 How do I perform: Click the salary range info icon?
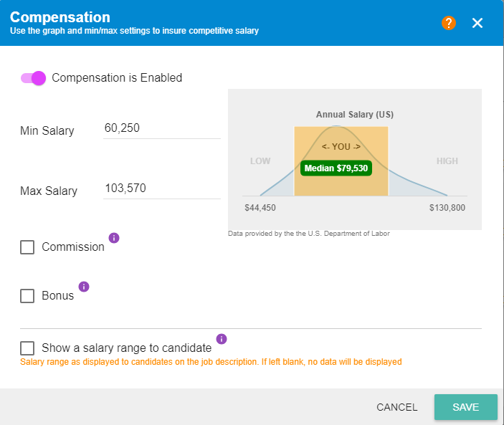click(x=222, y=339)
